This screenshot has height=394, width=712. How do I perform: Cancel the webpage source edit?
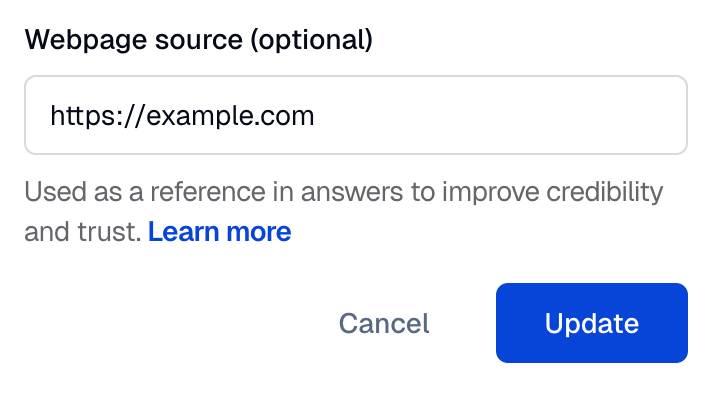pyautogui.click(x=384, y=323)
